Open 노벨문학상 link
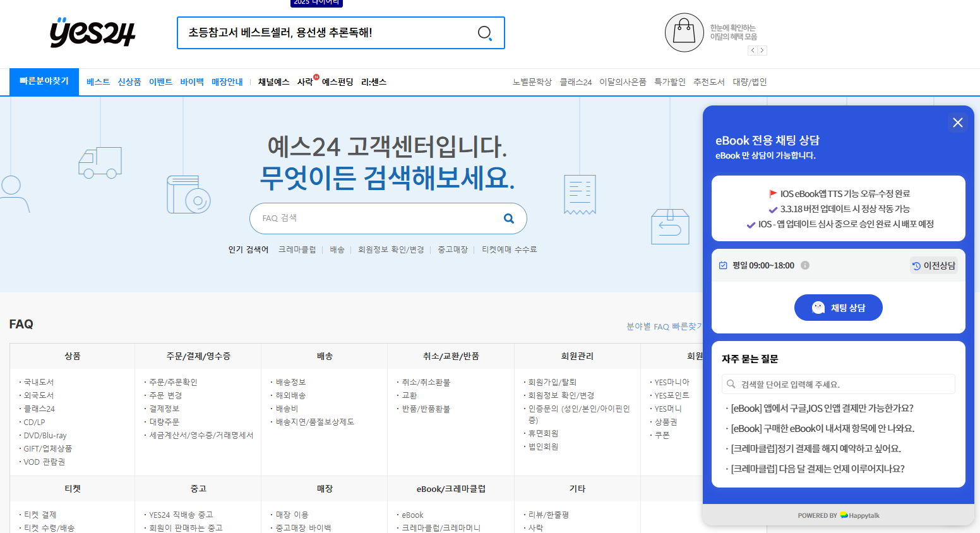Viewport: 980px width, 533px height. coord(532,82)
